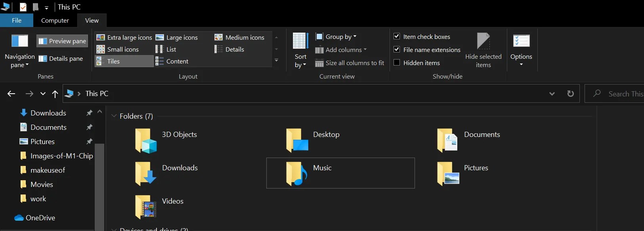The image size is (644, 231).
Task: Open the Add columns dropdown
Action: [x=341, y=50]
